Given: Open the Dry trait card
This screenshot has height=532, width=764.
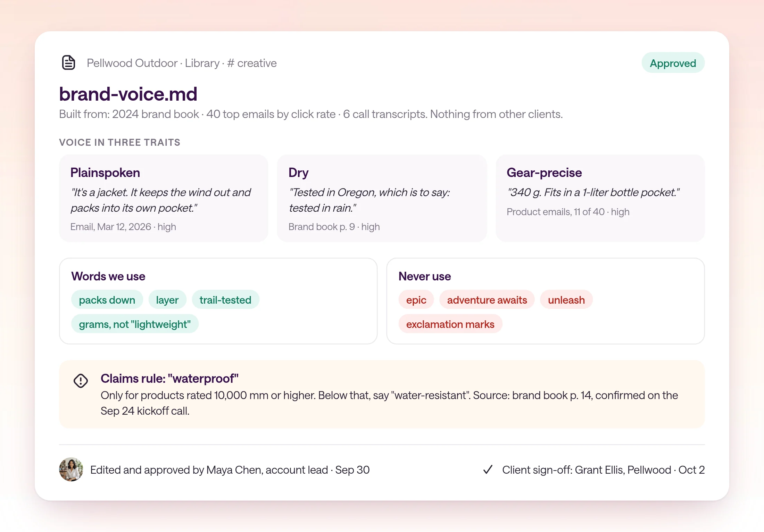Looking at the screenshot, I should (x=382, y=198).
